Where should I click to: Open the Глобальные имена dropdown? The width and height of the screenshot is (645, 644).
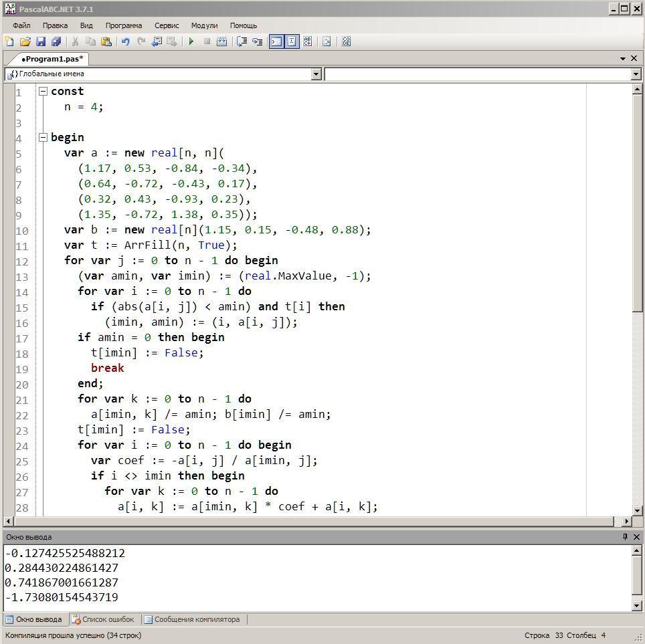(x=316, y=74)
